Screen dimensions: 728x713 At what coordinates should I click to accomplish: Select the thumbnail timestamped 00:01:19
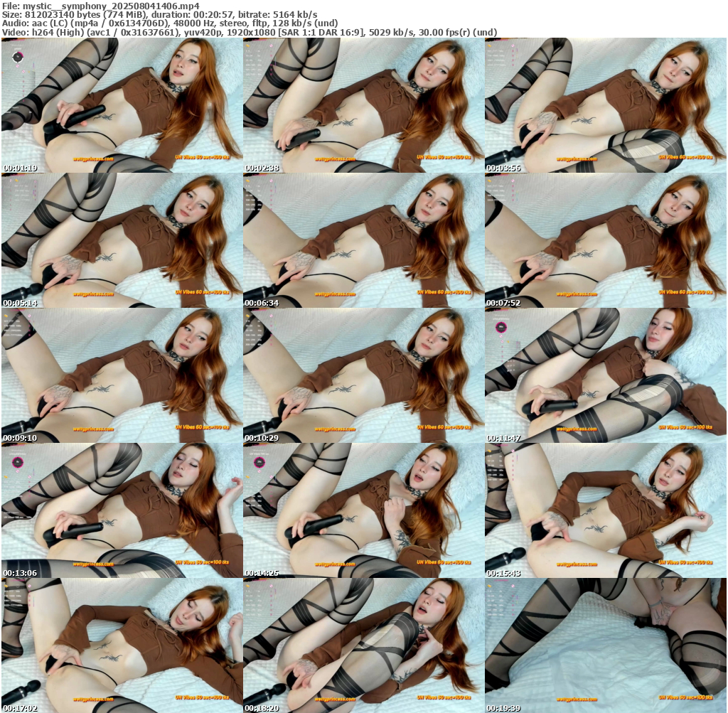click(122, 104)
